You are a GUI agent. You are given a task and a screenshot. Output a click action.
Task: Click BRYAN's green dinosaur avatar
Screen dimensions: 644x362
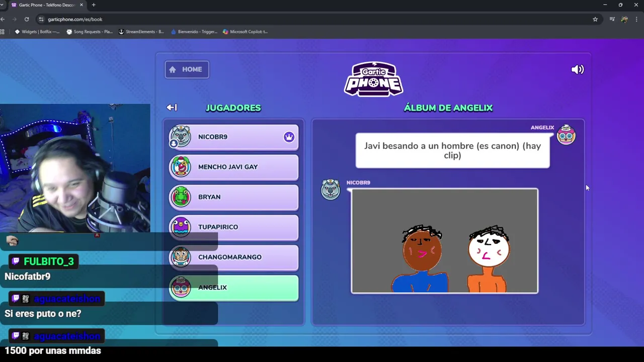(x=180, y=197)
